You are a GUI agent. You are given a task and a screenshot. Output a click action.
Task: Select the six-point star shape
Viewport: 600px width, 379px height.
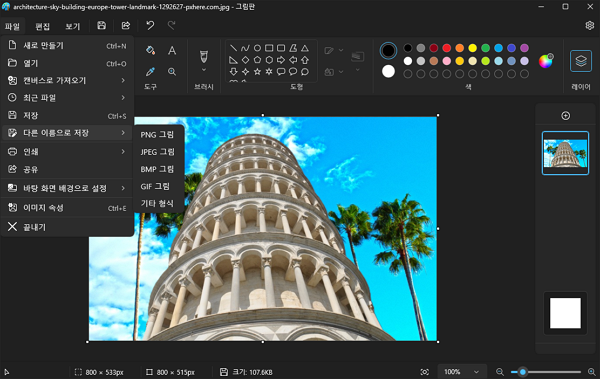coord(269,72)
